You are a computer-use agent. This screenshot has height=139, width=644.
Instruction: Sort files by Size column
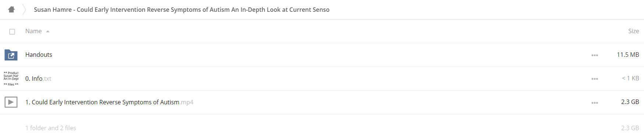[633, 31]
